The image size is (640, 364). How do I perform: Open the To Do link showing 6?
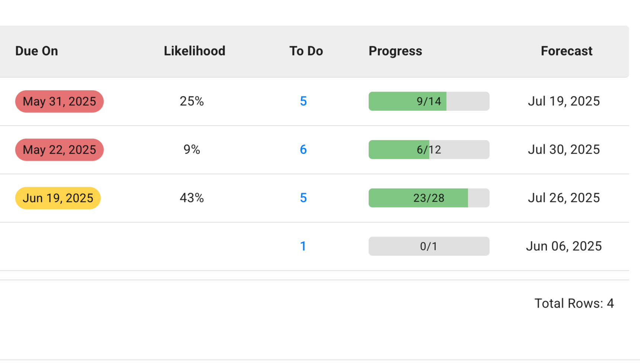pos(303,149)
